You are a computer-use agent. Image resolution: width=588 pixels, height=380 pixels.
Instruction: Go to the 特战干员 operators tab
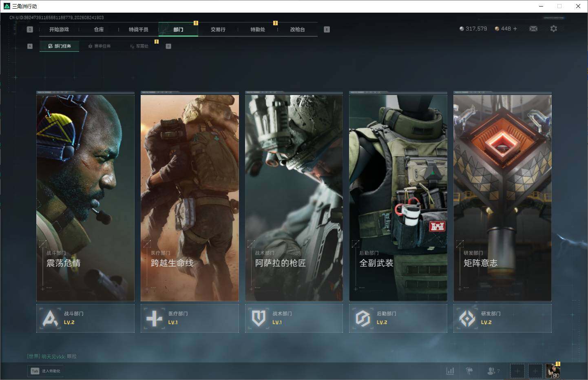[x=139, y=29]
